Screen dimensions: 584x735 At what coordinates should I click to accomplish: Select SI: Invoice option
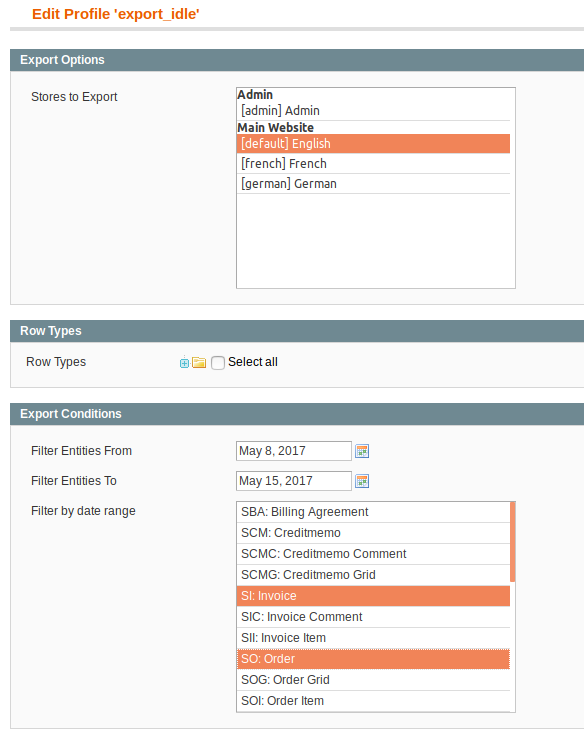[373, 596]
